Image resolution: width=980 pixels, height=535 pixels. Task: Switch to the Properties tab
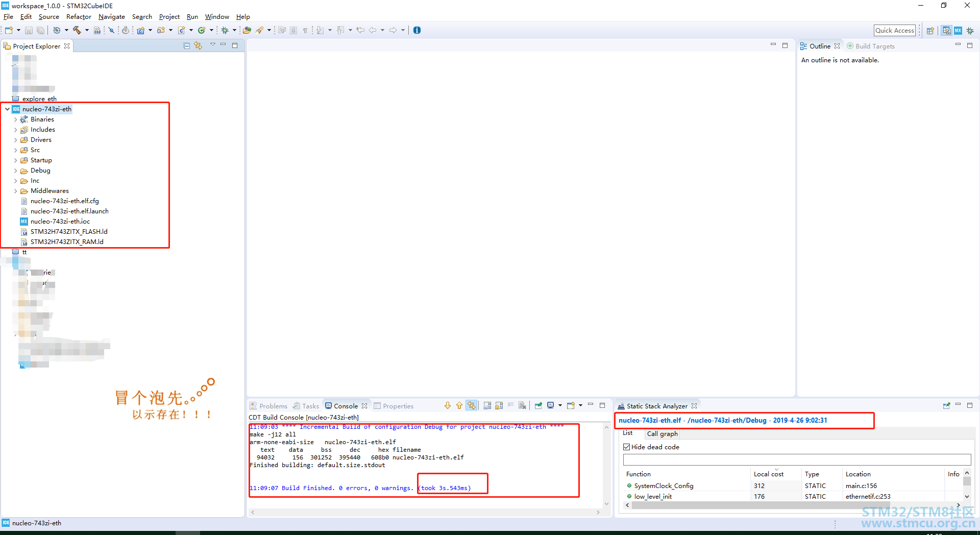[x=394, y=406]
